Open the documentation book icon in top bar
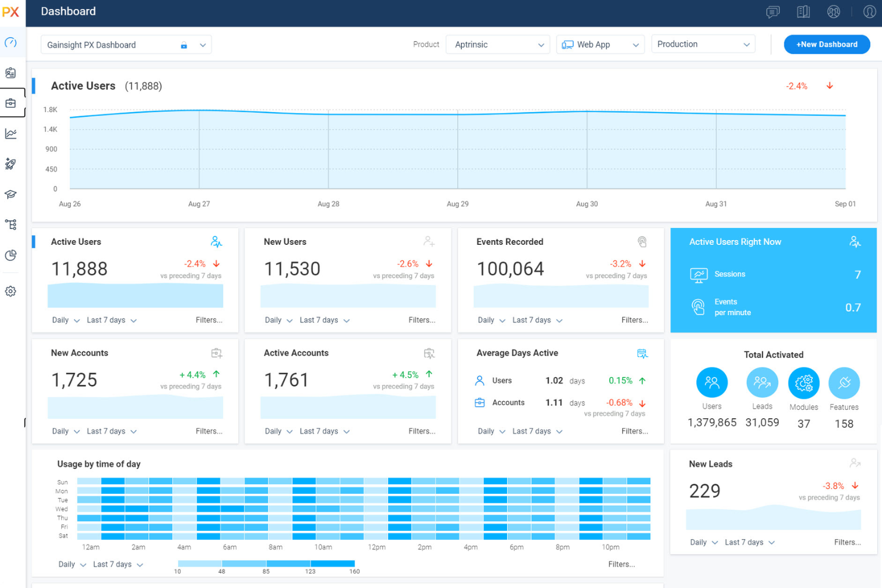The image size is (882, 588). (803, 11)
